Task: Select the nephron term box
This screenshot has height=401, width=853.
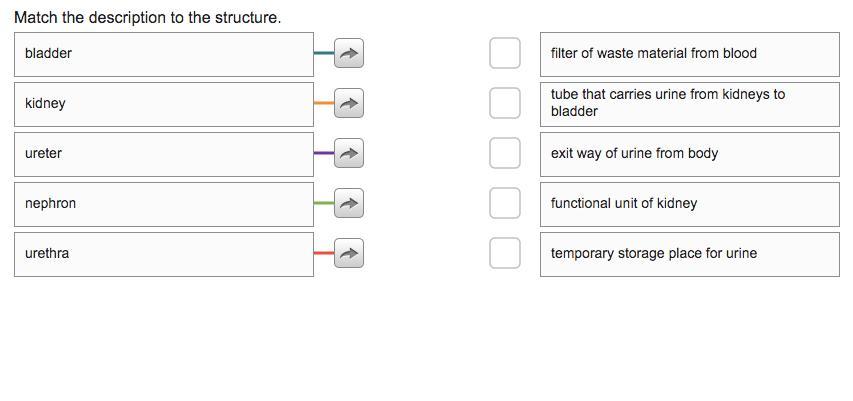Action: pos(164,204)
